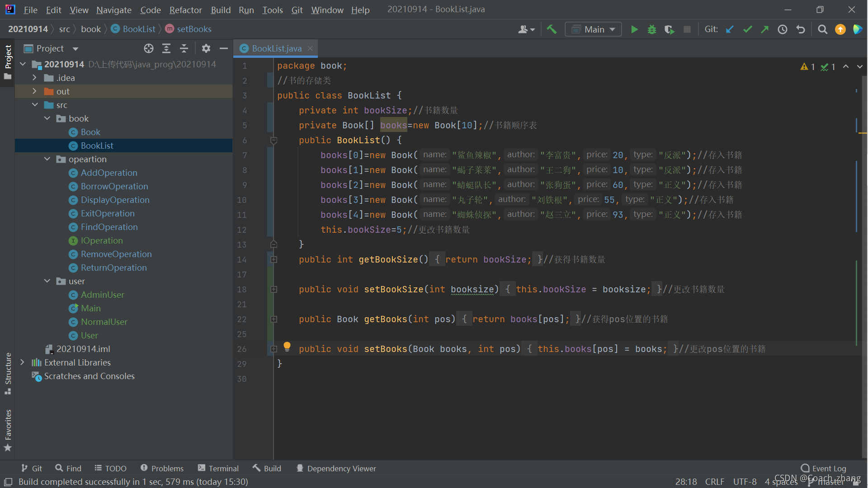Open Event Log in status bar
The width and height of the screenshot is (868, 488).
click(823, 468)
